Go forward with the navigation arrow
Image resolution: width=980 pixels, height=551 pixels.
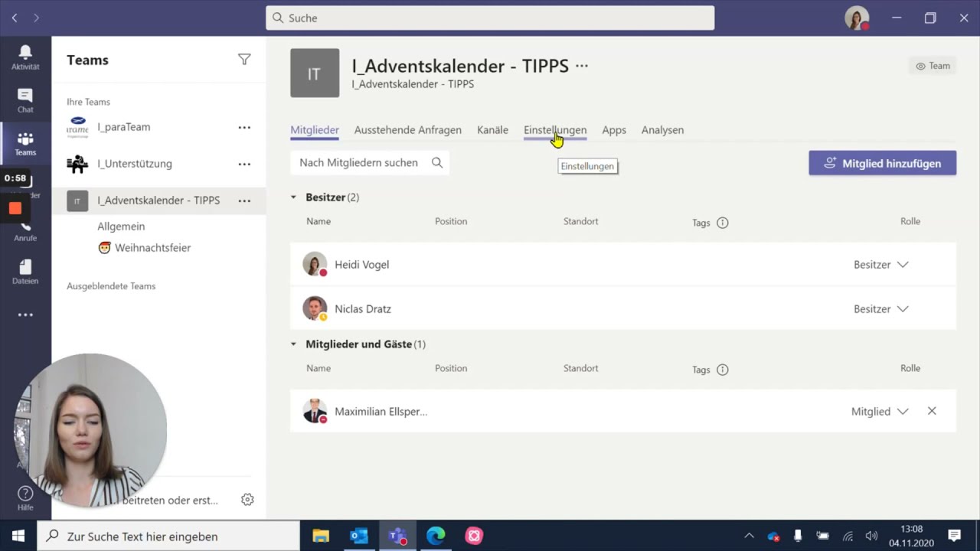click(x=36, y=18)
